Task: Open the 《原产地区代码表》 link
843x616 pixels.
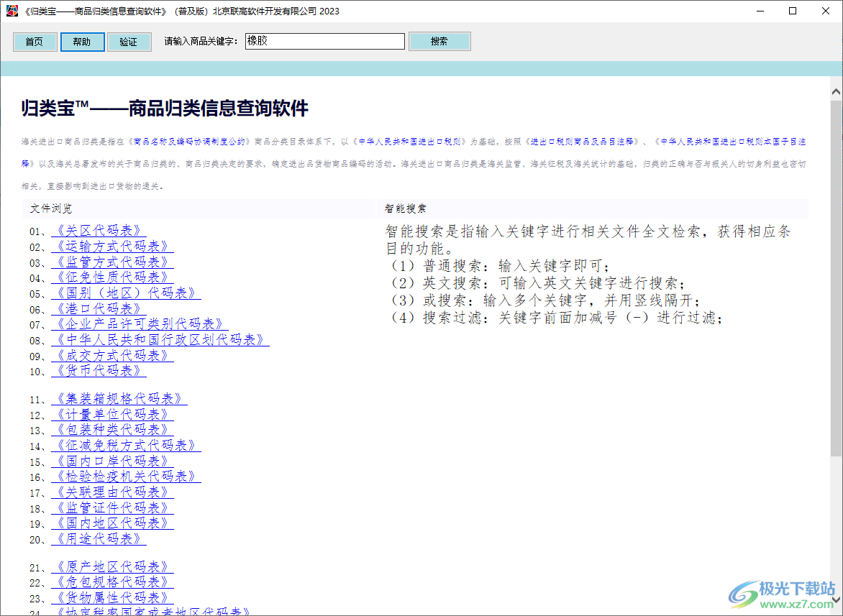Action: pos(112,566)
